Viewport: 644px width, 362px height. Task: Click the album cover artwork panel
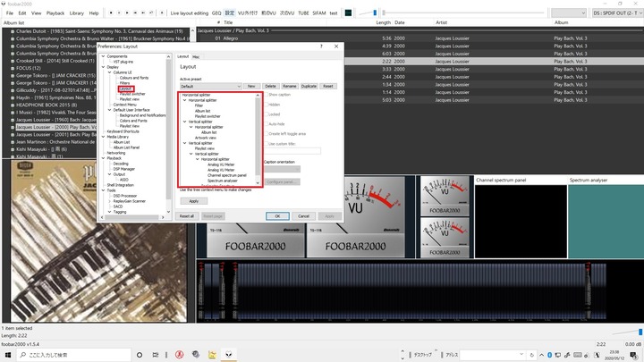pyautogui.click(x=98, y=241)
